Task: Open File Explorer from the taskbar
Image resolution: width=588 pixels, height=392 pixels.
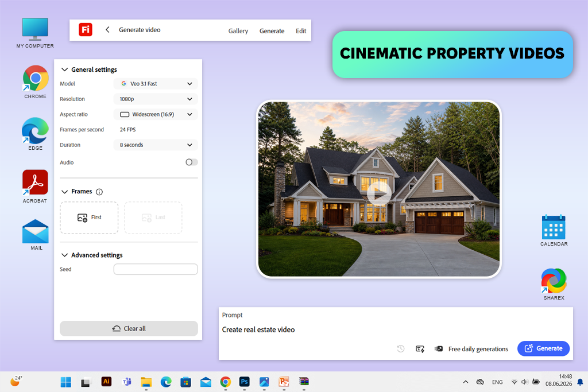Action: point(146,382)
